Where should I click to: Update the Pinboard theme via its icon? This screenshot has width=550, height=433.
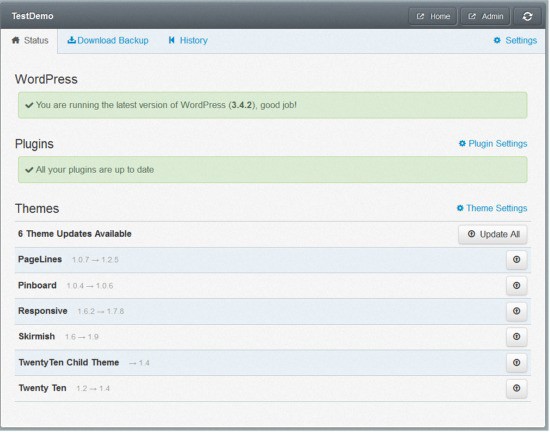click(516, 286)
